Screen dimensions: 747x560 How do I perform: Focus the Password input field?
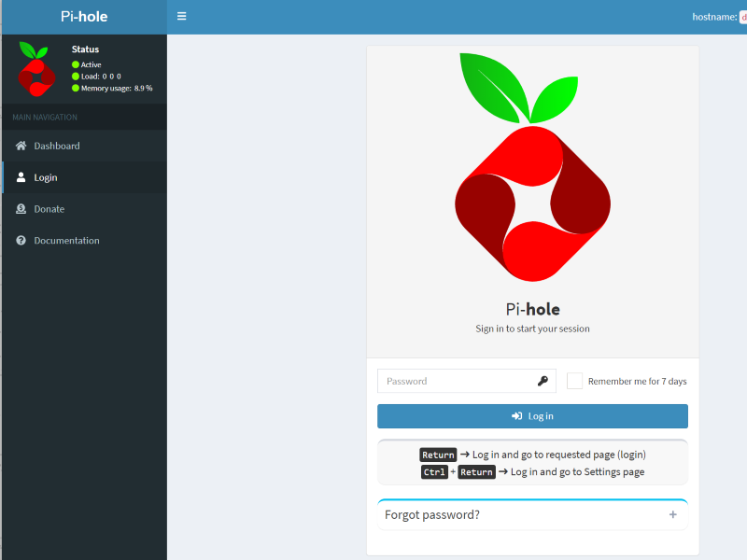coord(466,381)
